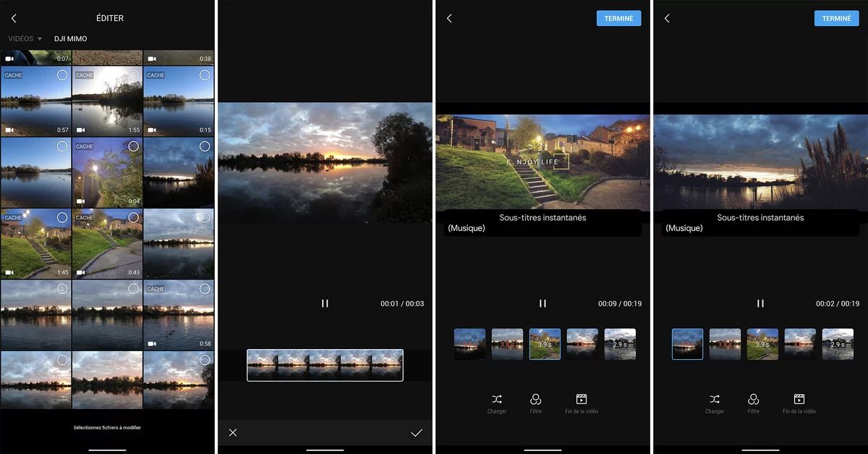
Task: Select the second clip in 00:02 editor
Action: tap(726, 344)
